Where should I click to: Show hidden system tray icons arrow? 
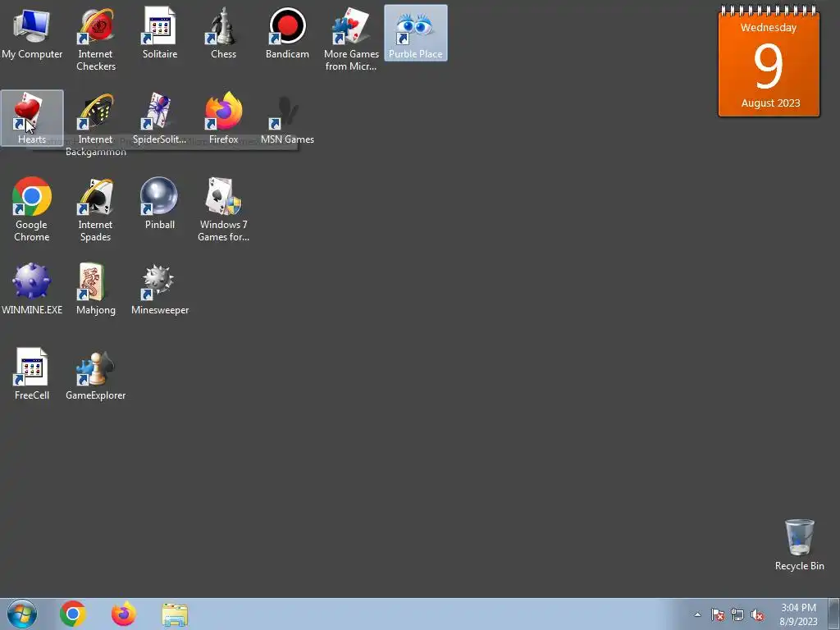click(697, 614)
